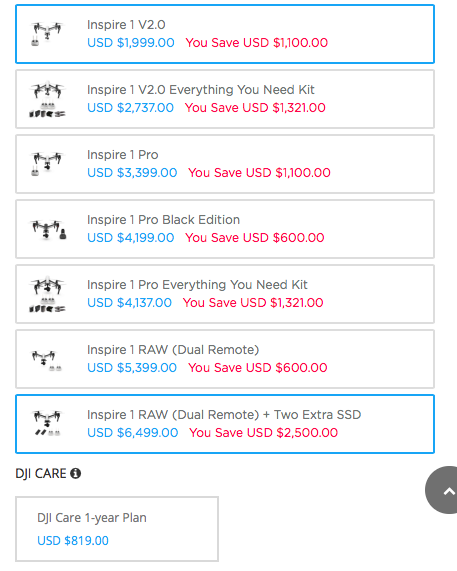The height and width of the screenshot is (571, 457).
Task: Select the Inspire 1 V2.0 option
Action: [225, 34]
